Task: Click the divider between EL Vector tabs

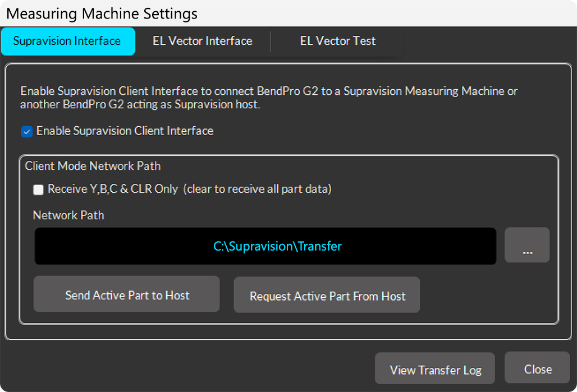Action: pyautogui.click(x=271, y=41)
